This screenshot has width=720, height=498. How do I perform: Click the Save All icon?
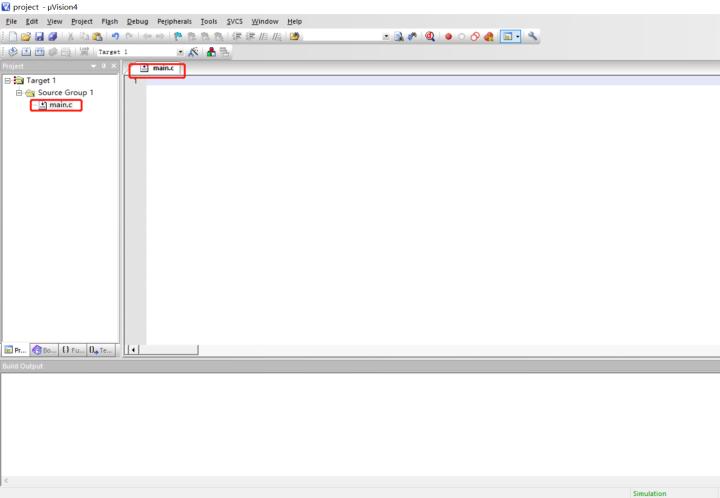51,36
